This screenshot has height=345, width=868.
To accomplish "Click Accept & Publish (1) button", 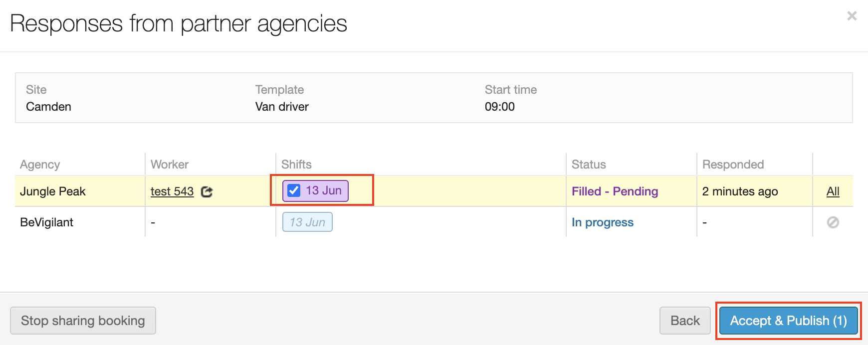I will 788,321.
